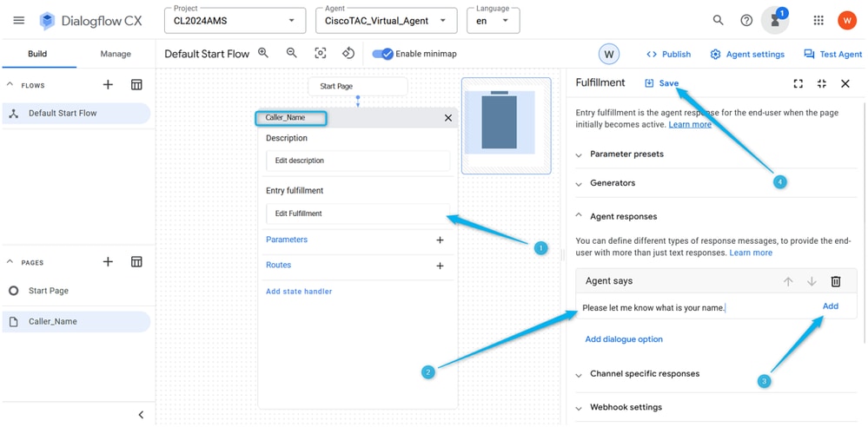Viewport: 868px width, 427px height.
Task: Move Agent says response down
Action: pyautogui.click(x=812, y=281)
